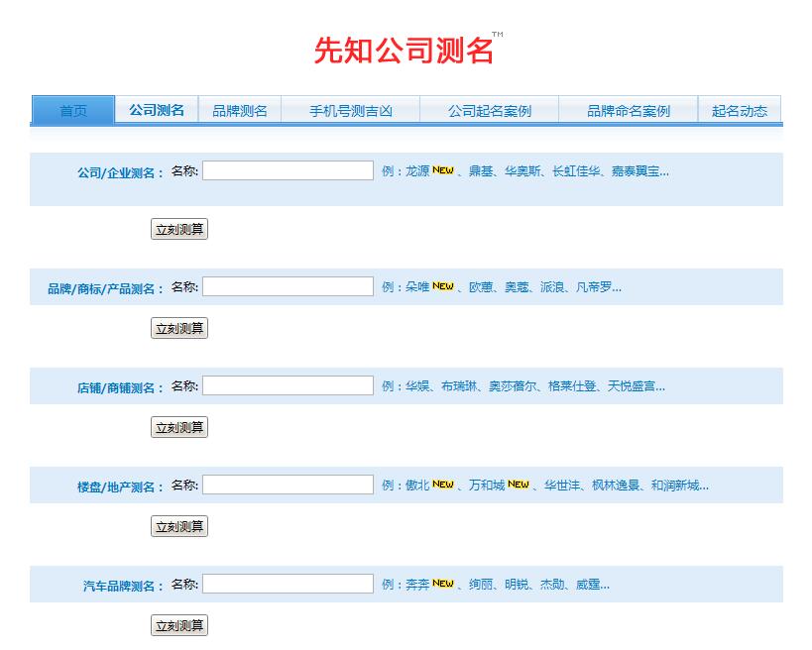812x650 pixels.
Task: Click the 汽车品牌测名 section label
Action: [124, 586]
